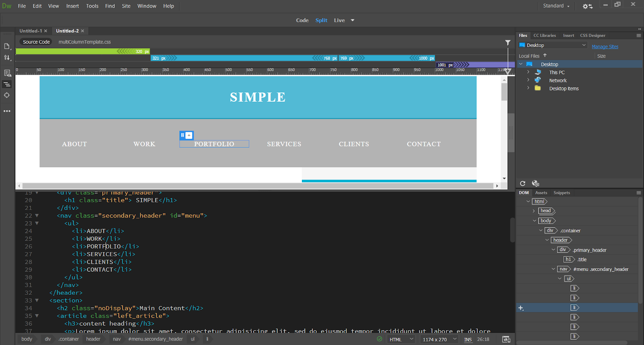Expand This PC in Files tree
The image size is (644, 345).
point(528,72)
